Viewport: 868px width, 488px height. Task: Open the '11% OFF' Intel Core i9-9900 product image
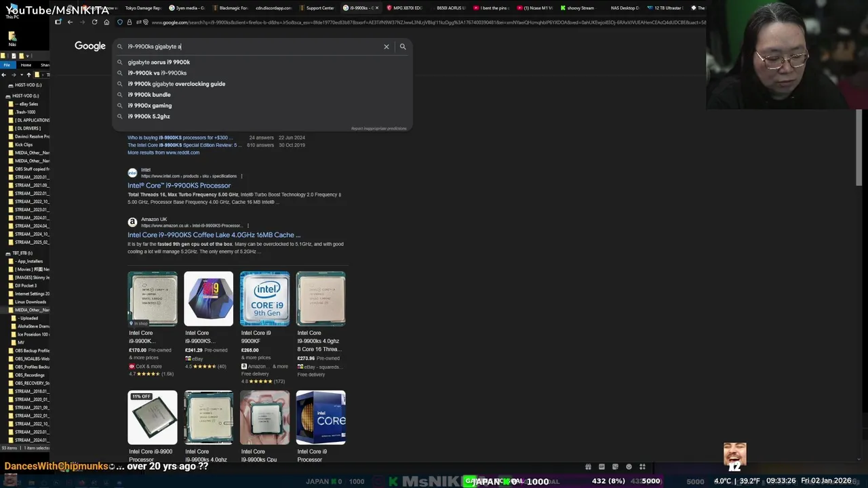tap(153, 418)
